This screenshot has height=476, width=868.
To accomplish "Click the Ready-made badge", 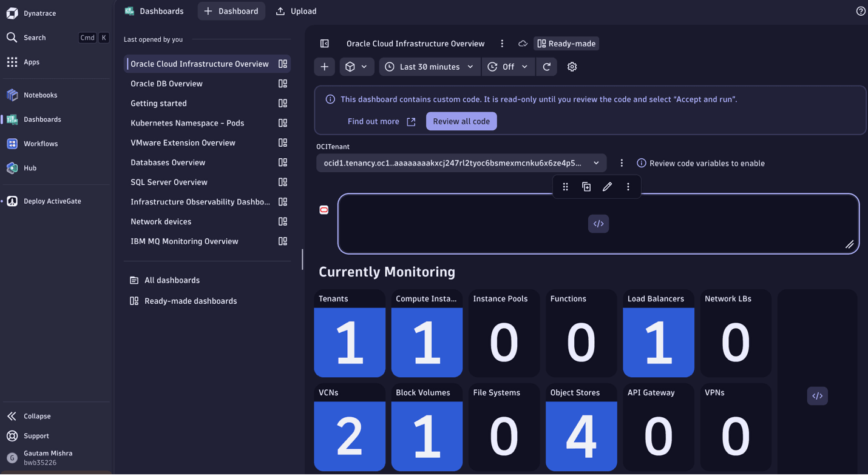I will tap(566, 44).
